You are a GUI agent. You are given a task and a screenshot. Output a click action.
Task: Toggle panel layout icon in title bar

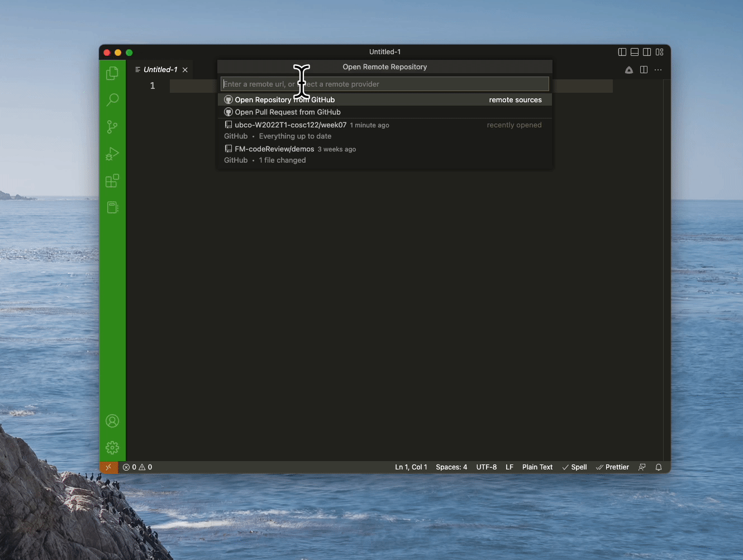point(635,52)
